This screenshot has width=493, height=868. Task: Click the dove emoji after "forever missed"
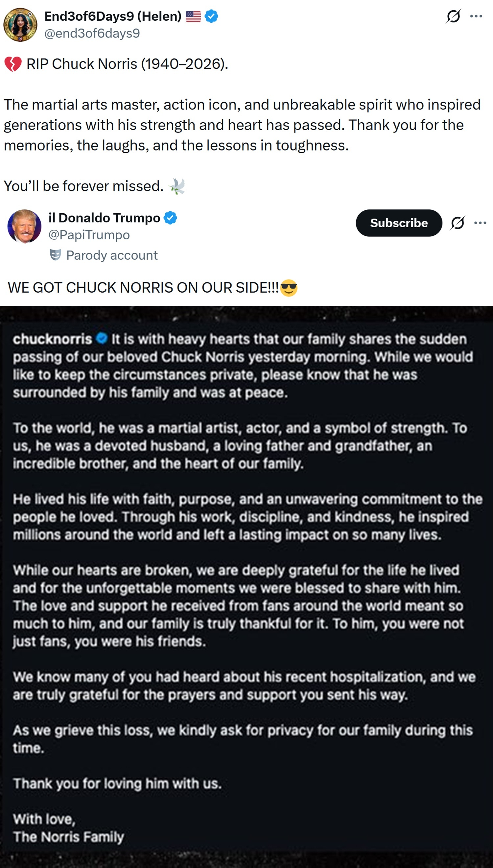[x=177, y=186]
